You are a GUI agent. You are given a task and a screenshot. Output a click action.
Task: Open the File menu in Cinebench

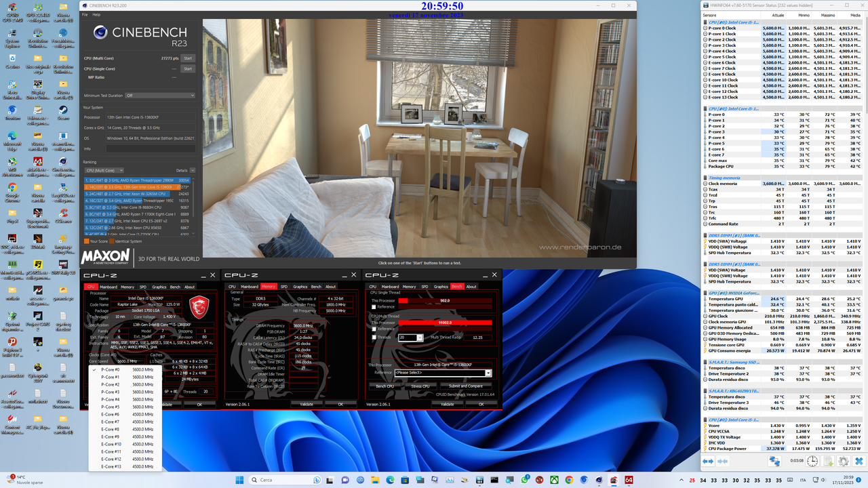84,14
